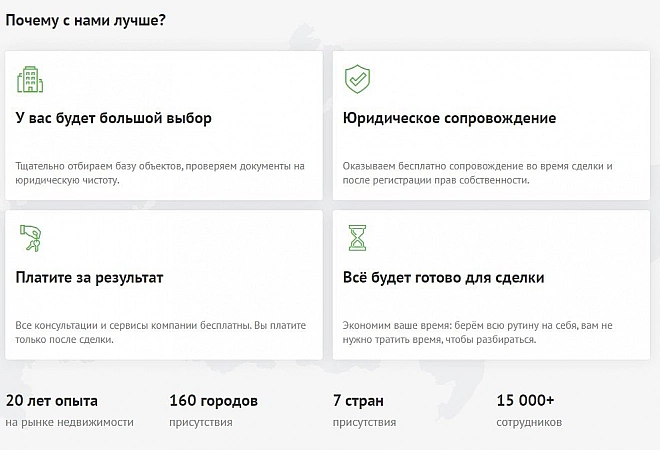
Task: Click the text about checking object documents
Action: pos(160,173)
